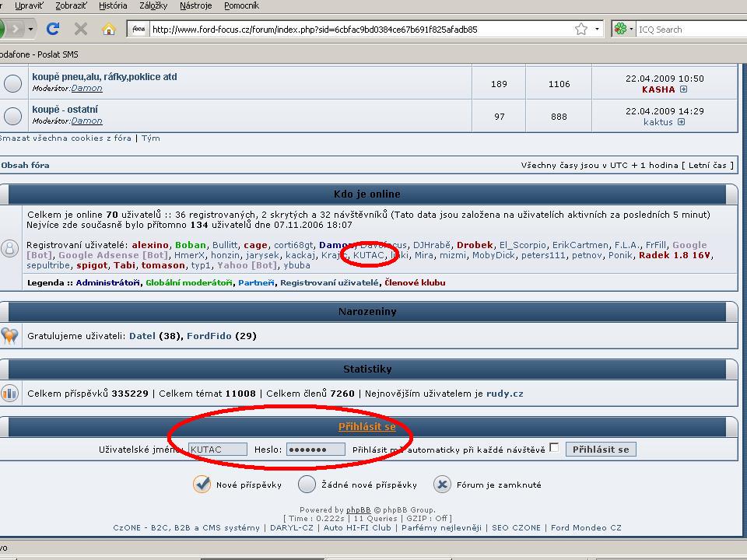
Task: Open the Nástroje menu
Action: tap(195, 5)
